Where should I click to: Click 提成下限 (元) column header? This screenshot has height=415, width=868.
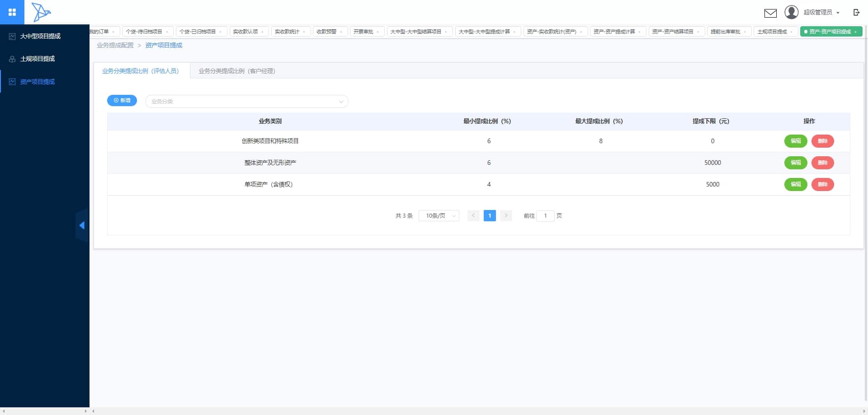(711, 121)
